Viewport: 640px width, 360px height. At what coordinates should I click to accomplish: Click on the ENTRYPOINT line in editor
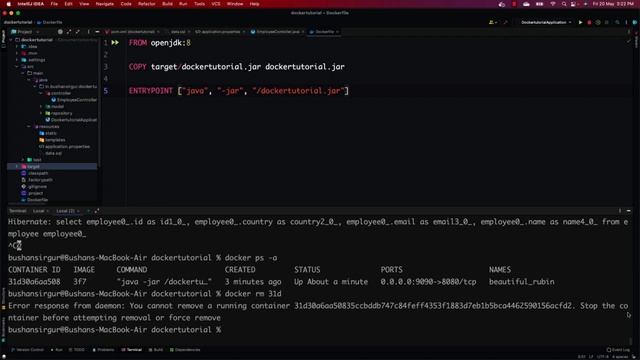click(239, 91)
